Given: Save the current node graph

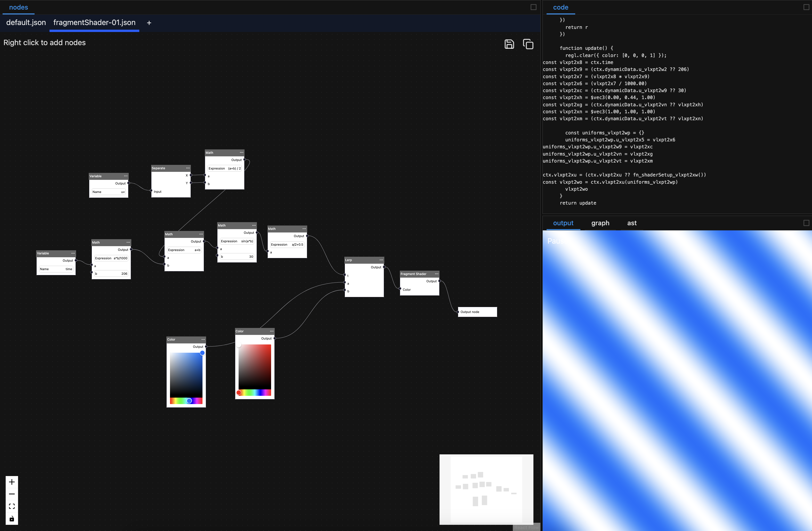Looking at the screenshot, I should click(509, 44).
